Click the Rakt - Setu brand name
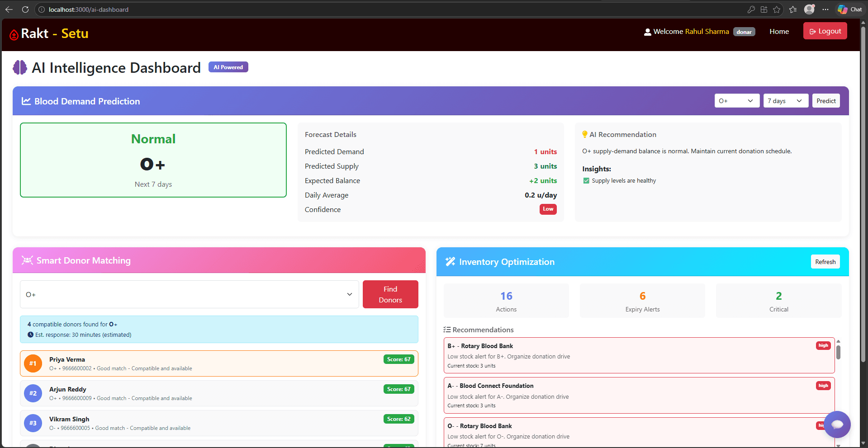868x448 pixels. (55, 33)
